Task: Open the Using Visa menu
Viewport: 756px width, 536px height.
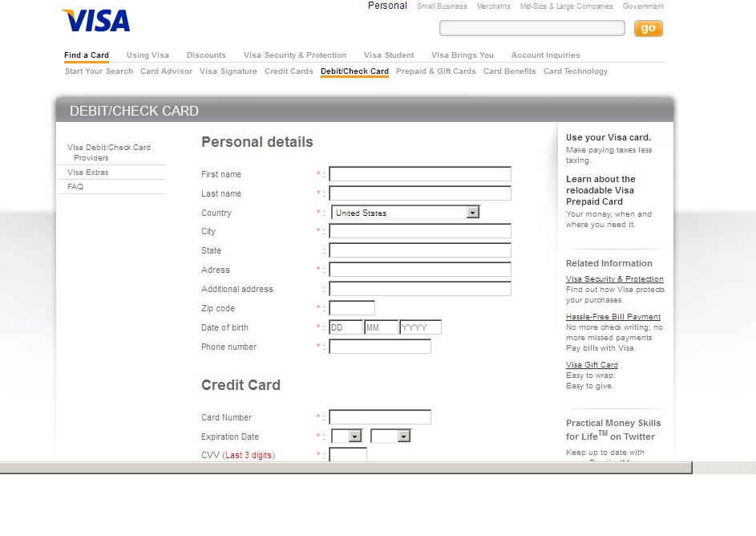Action: tap(148, 55)
